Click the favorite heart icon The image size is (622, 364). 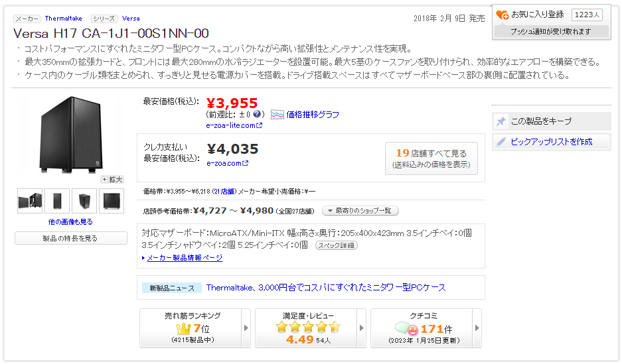[x=503, y=15]
